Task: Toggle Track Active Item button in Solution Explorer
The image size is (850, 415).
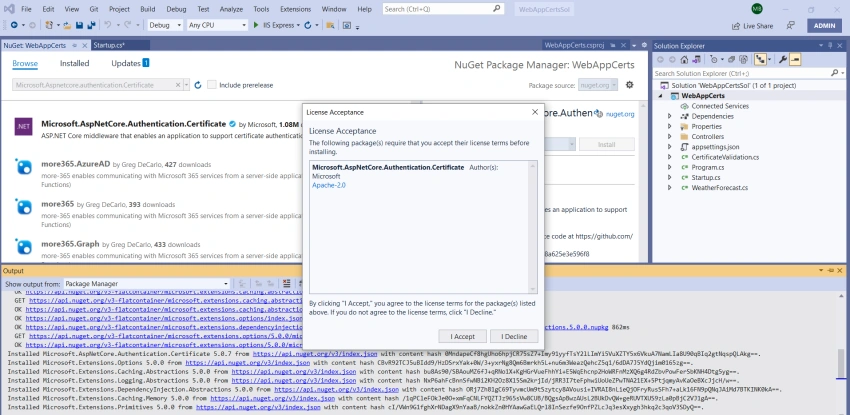Action: pyautogui.click(x=761, y=60)
